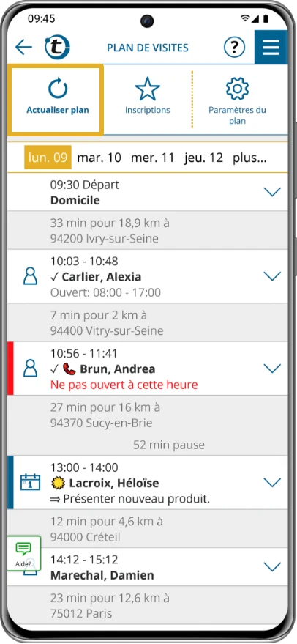Expand the Marechal, Damien visit chevron
This screenshot has height=644, width=297.
272,567
